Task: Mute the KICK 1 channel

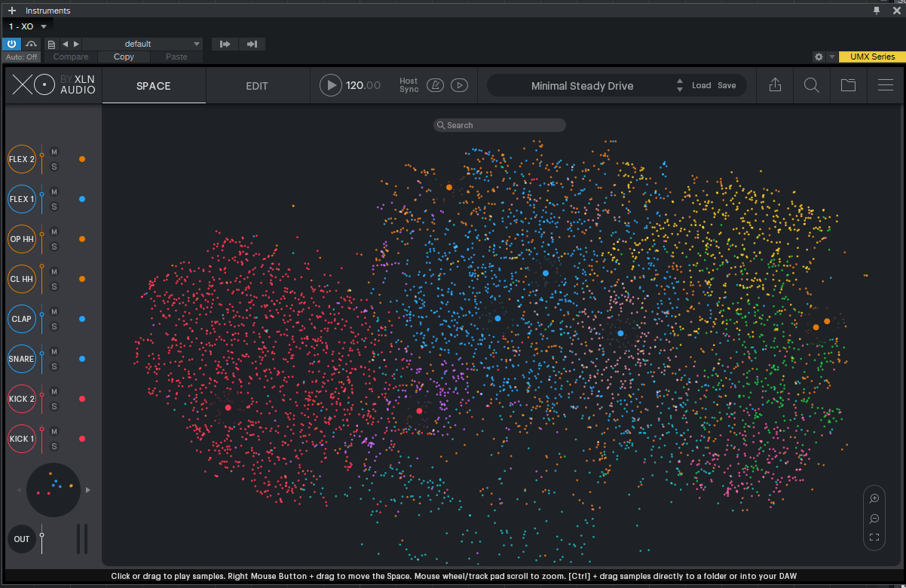Action: tap(54, 432)
